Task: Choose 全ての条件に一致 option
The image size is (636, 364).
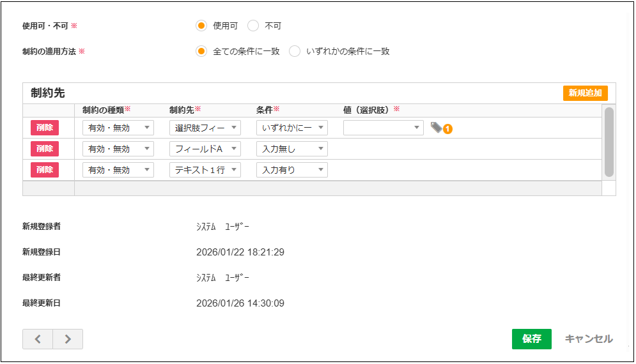Action: (201, 52)
